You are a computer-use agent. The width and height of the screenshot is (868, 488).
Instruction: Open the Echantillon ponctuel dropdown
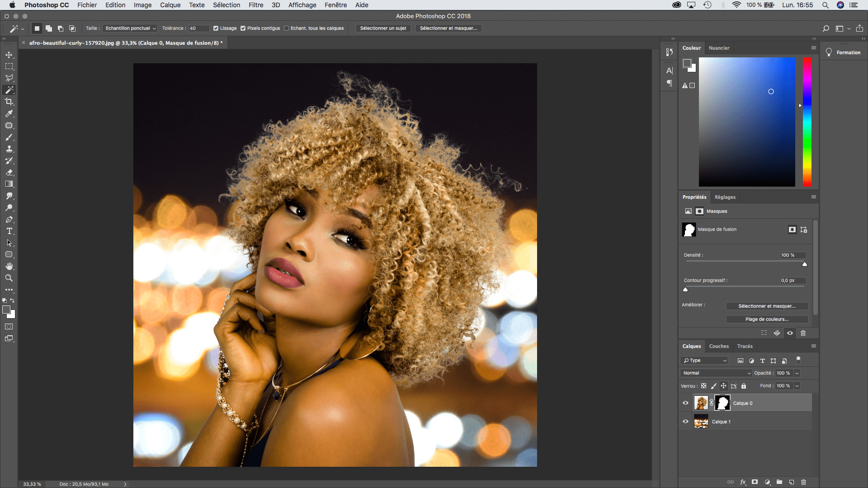(130, 28)
